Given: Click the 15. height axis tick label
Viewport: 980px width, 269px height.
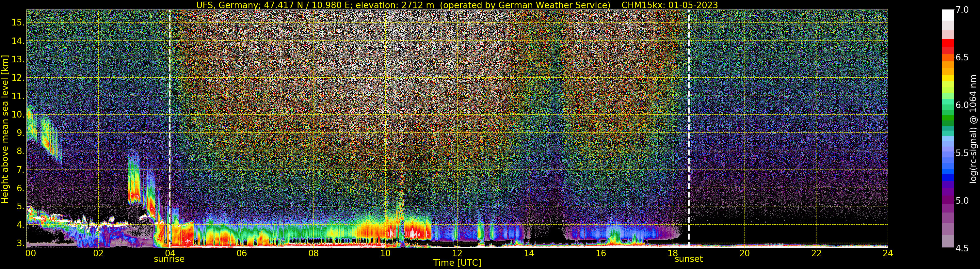Looking at the screenshot, I should 18,23.
